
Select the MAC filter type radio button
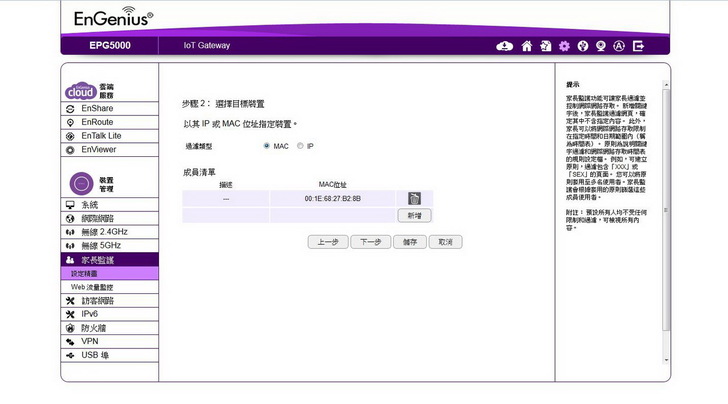tap(267, 146)
